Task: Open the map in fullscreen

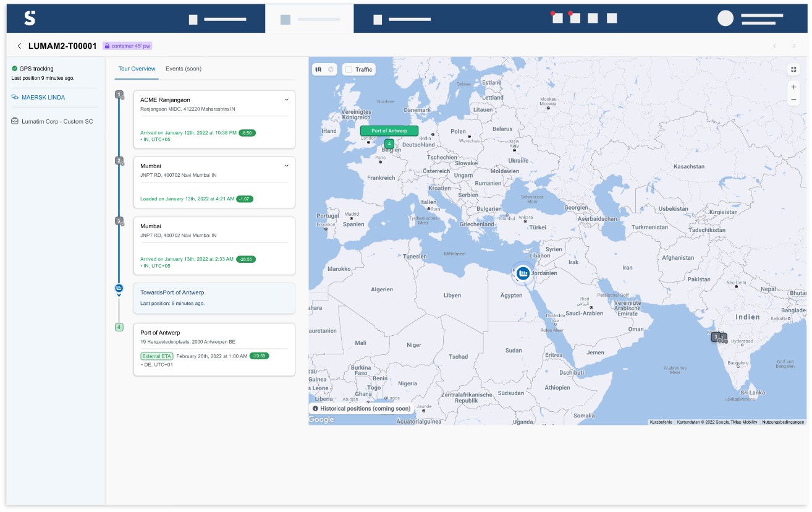Action: [793, 69]
